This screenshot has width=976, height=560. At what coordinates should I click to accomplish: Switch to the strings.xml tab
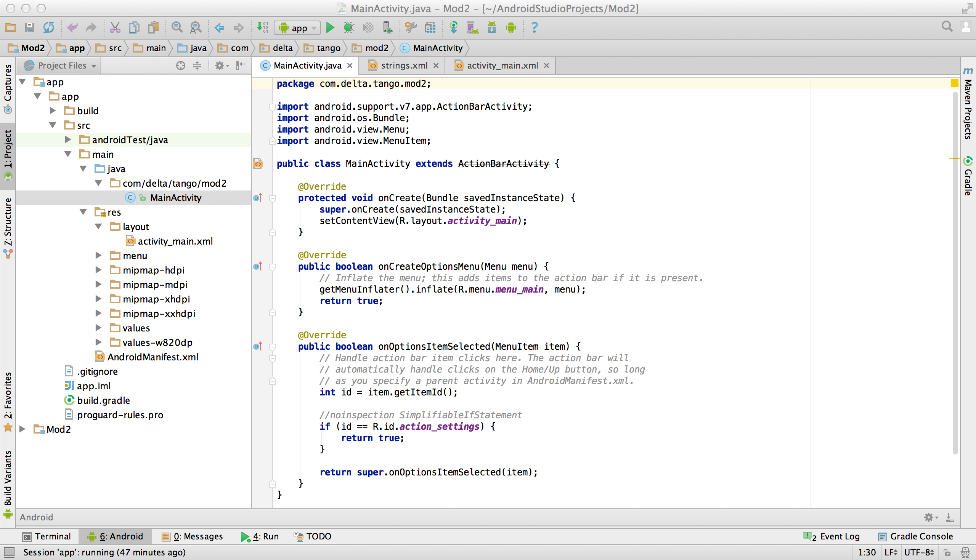pos(404,66)
